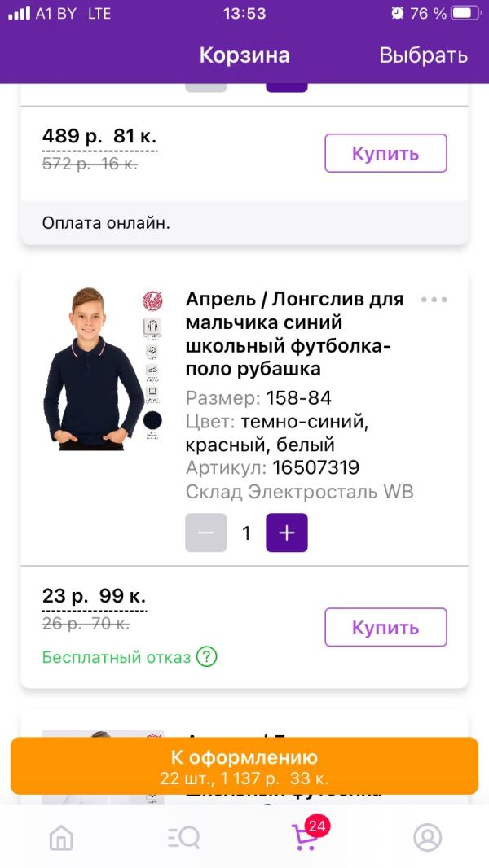489x868 pixels.
Task: Tap the 23 р. 99 к. price details
Action: [94, 596]
